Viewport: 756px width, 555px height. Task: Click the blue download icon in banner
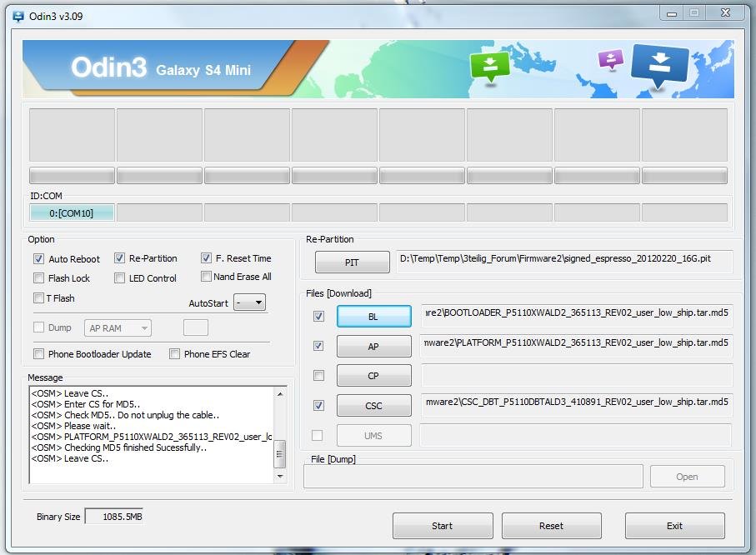click(x=659, y=67)
